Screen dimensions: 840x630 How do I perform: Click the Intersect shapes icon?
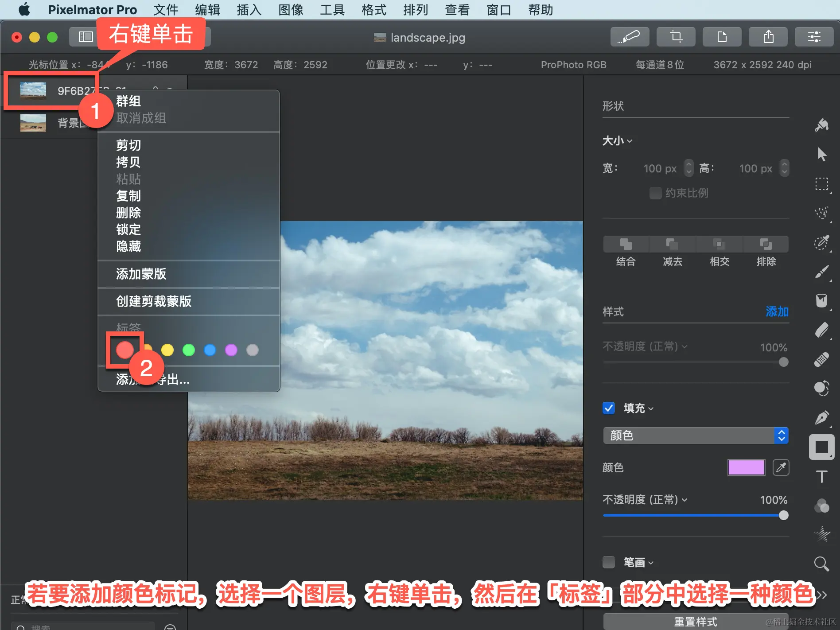coord(719,244)
